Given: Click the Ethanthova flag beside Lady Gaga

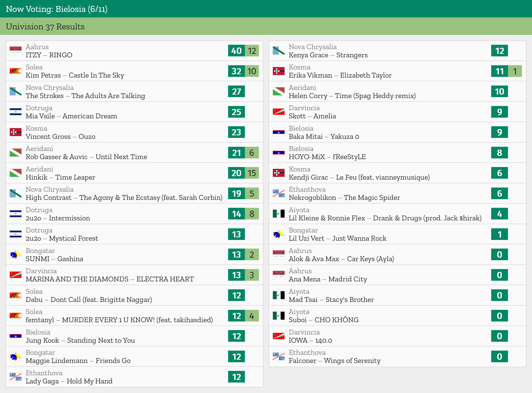Looking at the screenshot, I should [x=15, y=377].
